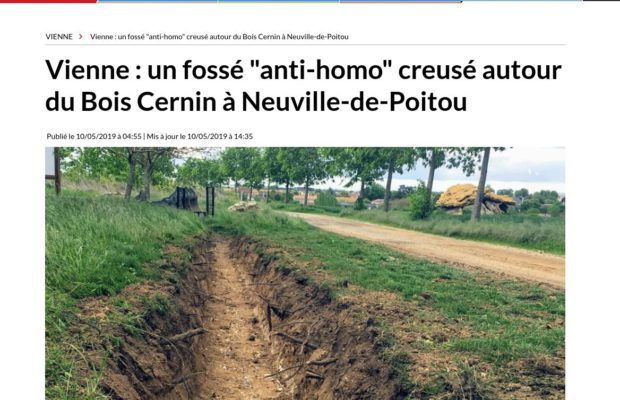Click the 'Publié le 10/05/2019' date text
The height and width of the screenshot is (400, 620).
point(94,136)
